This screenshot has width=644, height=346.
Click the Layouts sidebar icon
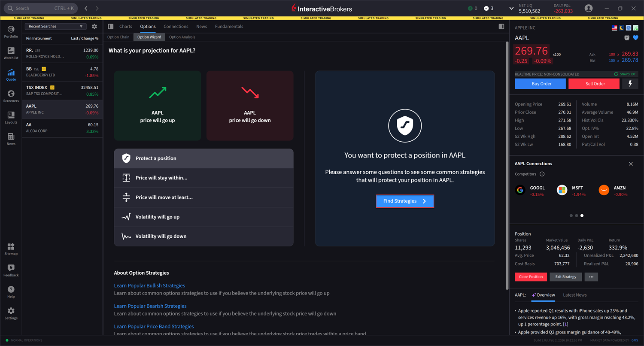(11, 117)
